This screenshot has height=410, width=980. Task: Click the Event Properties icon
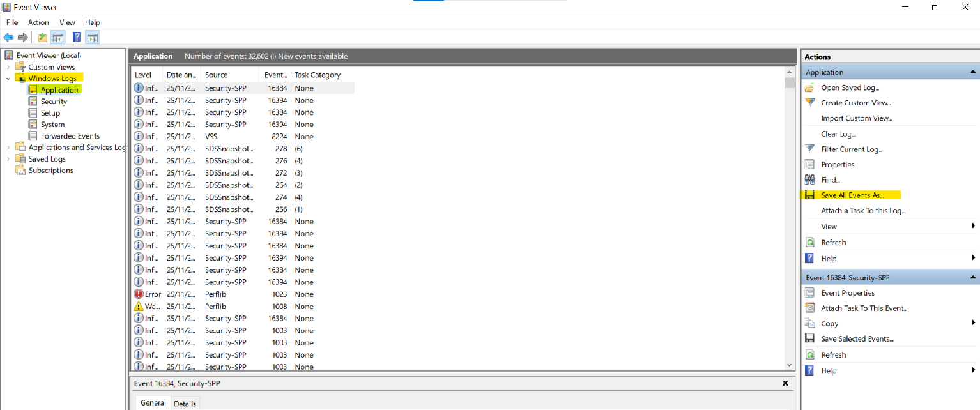809,292
